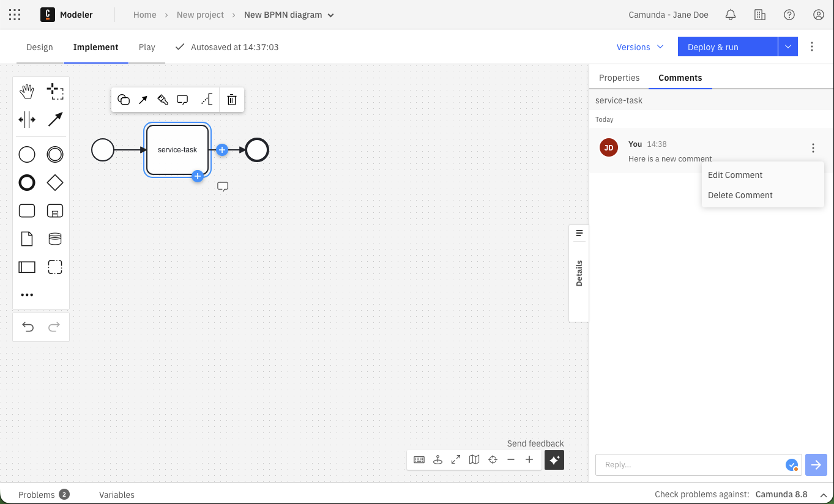Select the Data store shape
The width and height of the screenshot is (834, 504).
pyautogui.click(x=55, y=239)
